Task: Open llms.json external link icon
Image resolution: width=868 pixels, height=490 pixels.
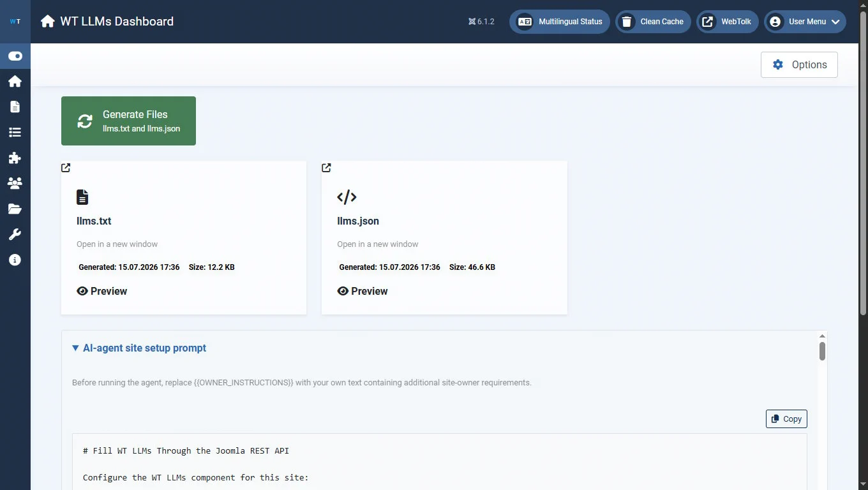Action: [326, 168]
